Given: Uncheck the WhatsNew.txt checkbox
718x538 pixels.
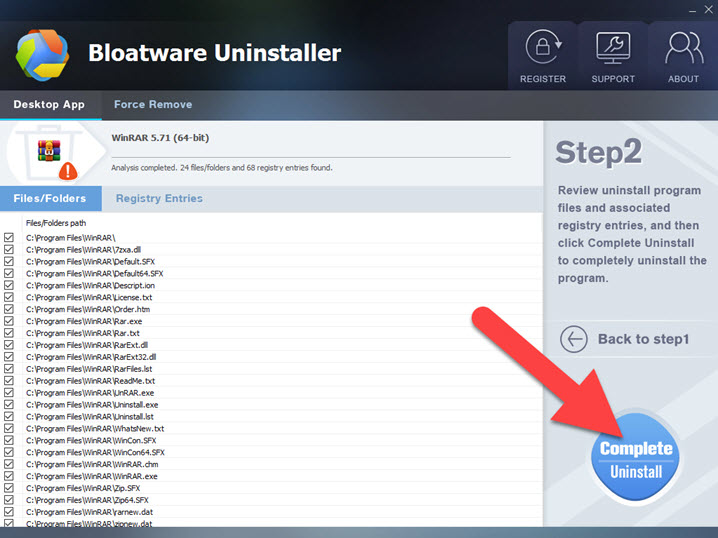Looking at the screenshot, I should click(9, 429).
